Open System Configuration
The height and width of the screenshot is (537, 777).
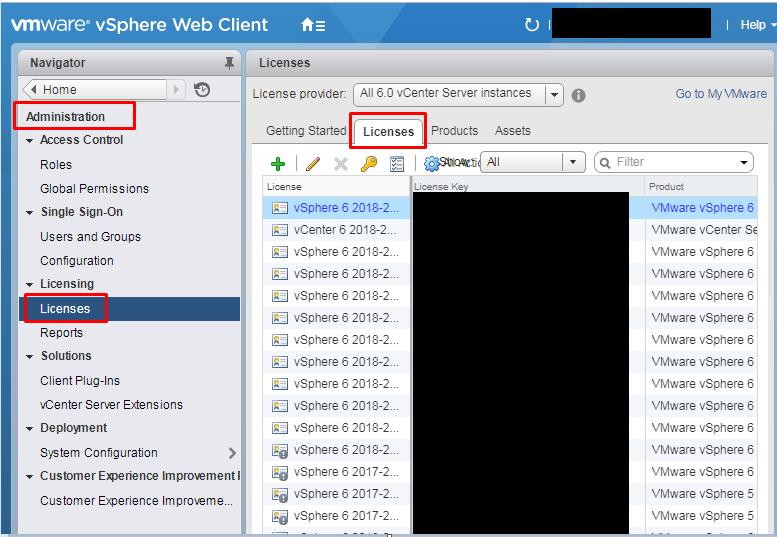tap(99, 453)
